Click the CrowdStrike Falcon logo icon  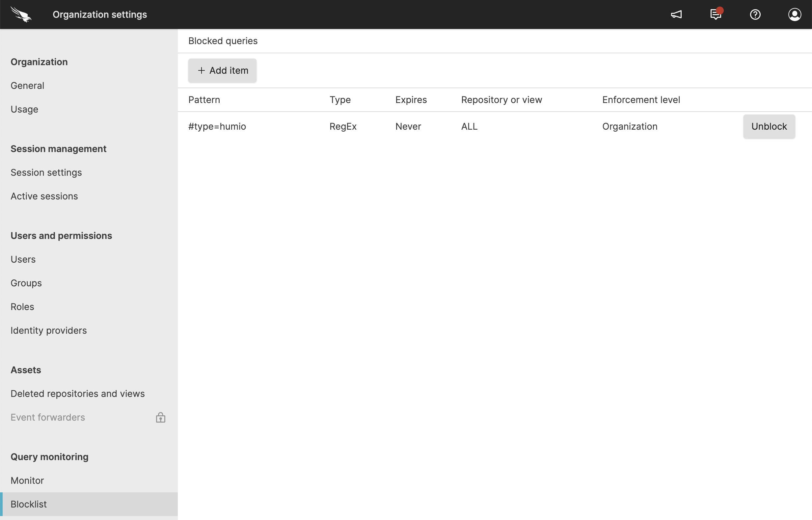coord(21,14)
